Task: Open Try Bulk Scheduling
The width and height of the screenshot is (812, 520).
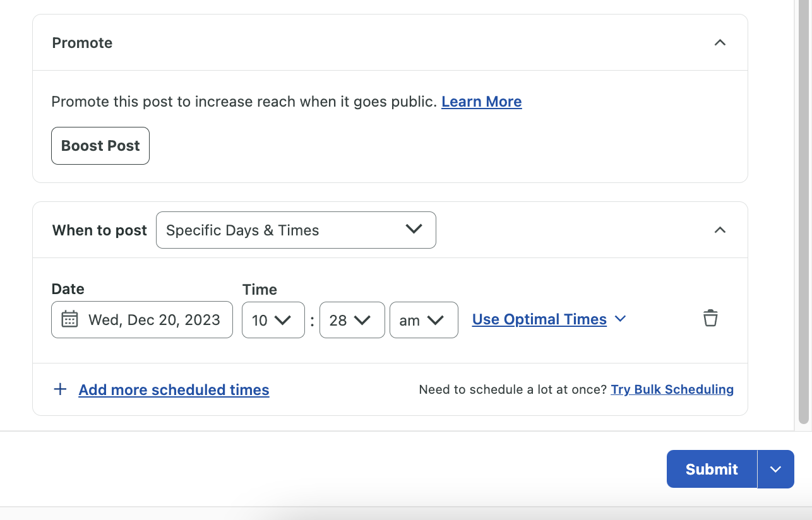Action: tap(672, 389)
